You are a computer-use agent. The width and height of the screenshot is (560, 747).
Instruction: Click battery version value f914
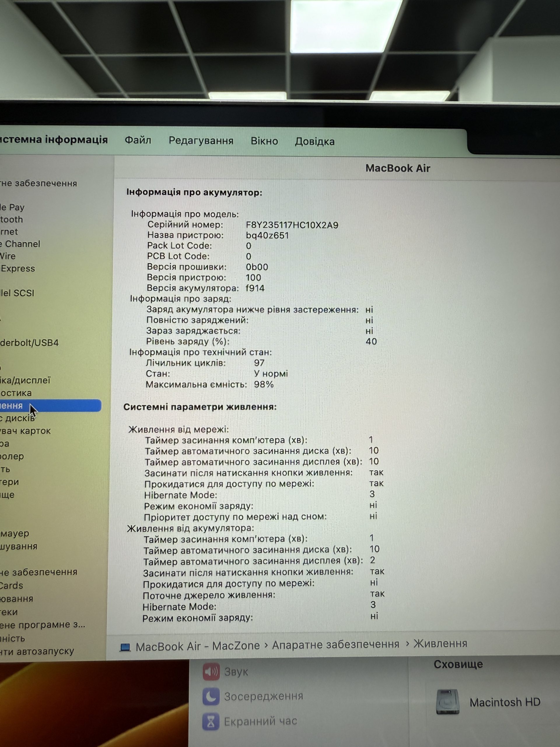click(x=255, y=288)
